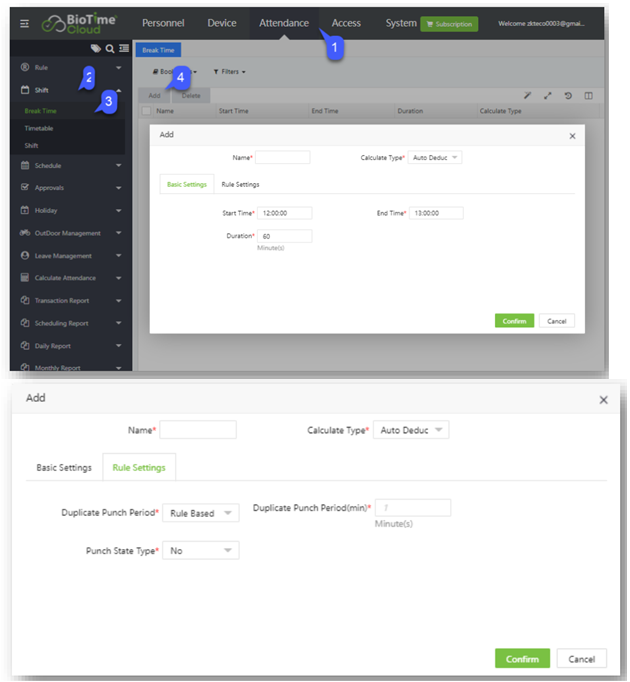
Task: Open the Calculate Type dropdown in the lower dialog
Action: 412,430
